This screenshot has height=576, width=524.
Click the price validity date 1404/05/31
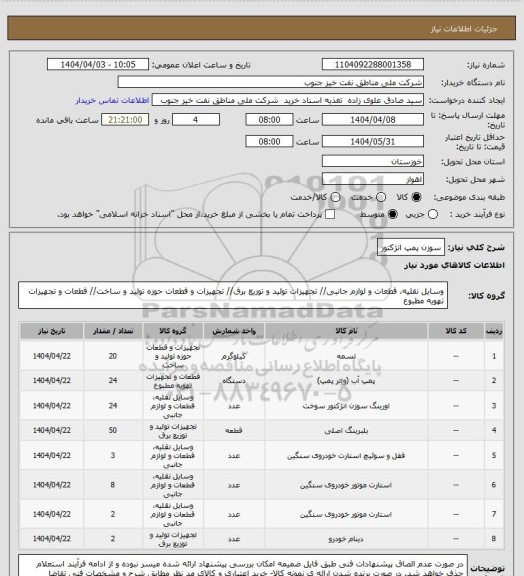click(373, 141)
